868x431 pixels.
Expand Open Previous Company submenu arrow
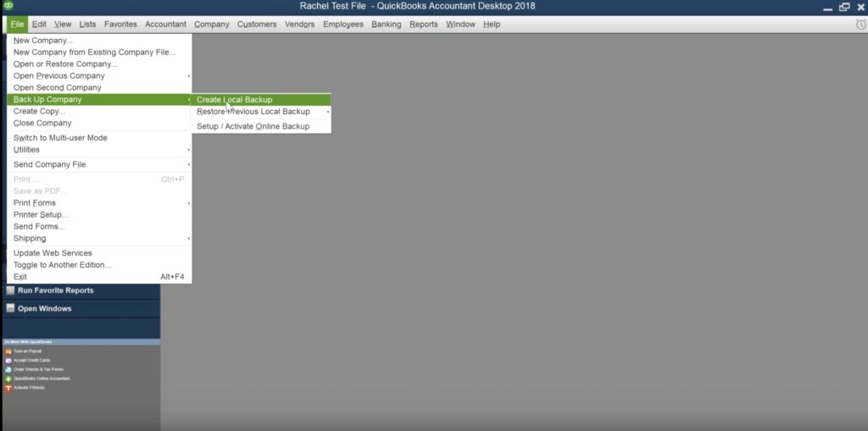189,76
